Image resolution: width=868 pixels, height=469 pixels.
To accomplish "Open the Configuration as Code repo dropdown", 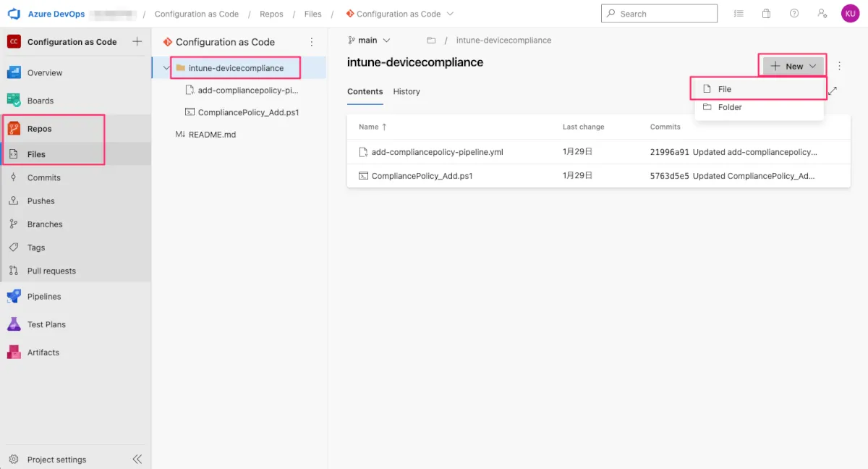I will (x=399, y=14).
